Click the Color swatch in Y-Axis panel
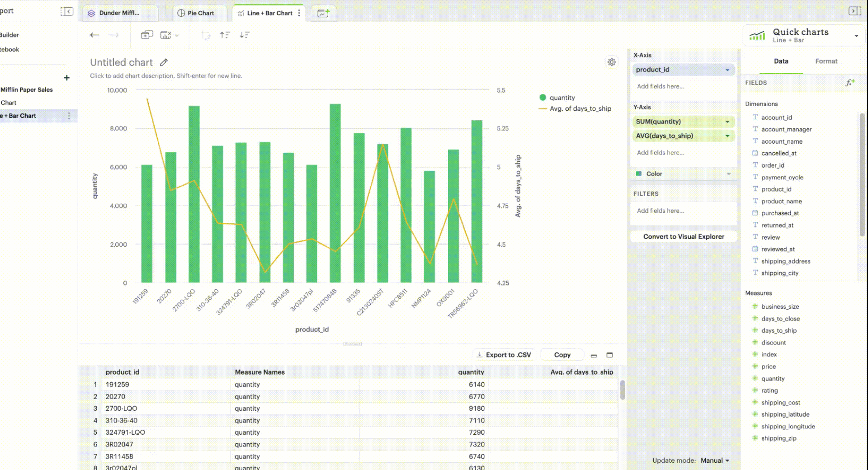This screenshot has width=868, height=470. (x=639, y=174)
